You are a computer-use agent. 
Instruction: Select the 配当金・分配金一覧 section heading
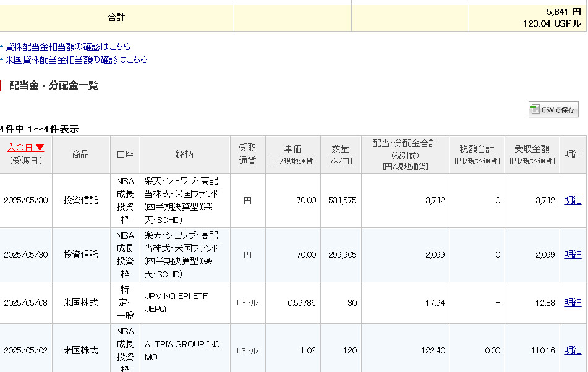54,85
